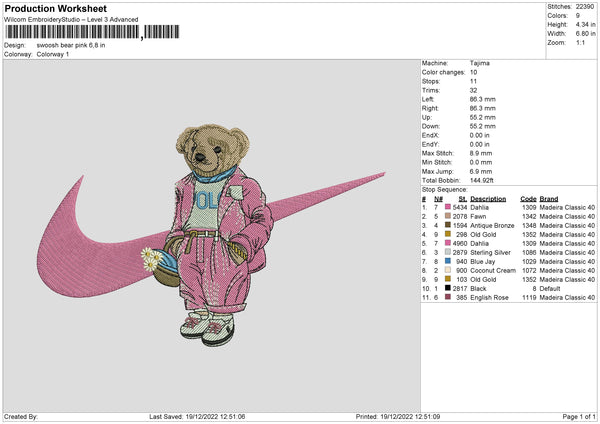Click the "Default" brand in the Black row
This screenshot has width=600, height=424.
tap(550, 289)
